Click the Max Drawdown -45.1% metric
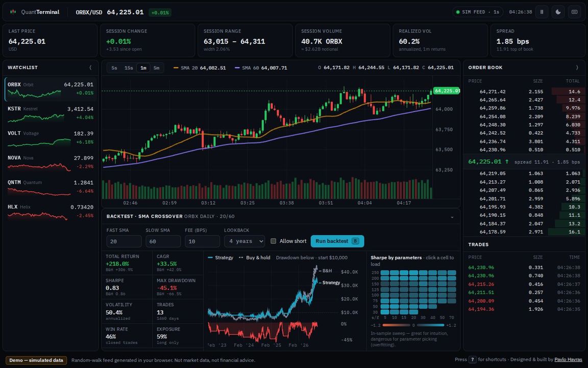 click(179, 287)
